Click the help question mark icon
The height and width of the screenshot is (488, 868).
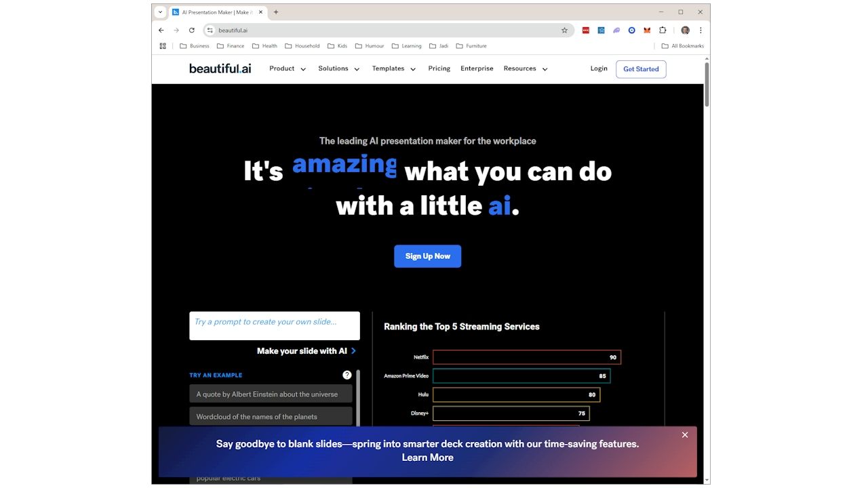(347, 375)
